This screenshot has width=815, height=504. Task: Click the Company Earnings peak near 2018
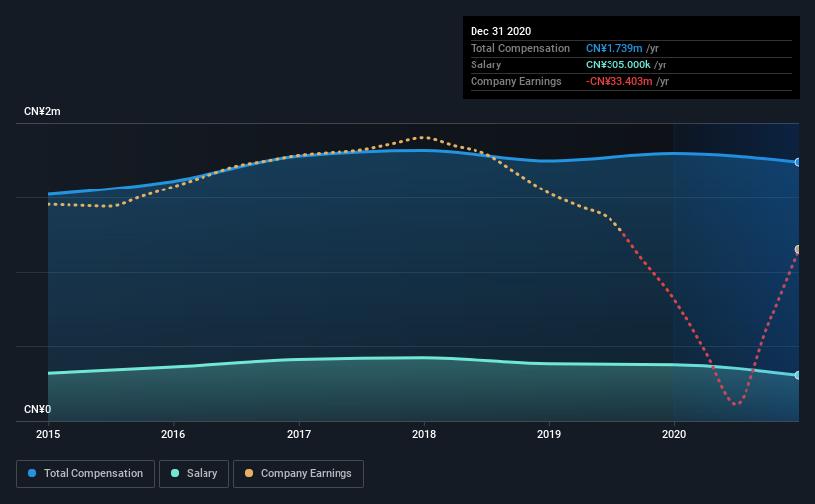(x=424, y=137)
